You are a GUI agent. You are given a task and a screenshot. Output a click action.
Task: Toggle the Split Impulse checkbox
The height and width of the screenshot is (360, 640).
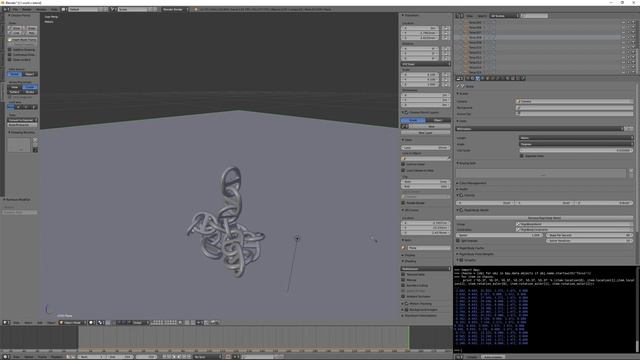pos(458,241)
